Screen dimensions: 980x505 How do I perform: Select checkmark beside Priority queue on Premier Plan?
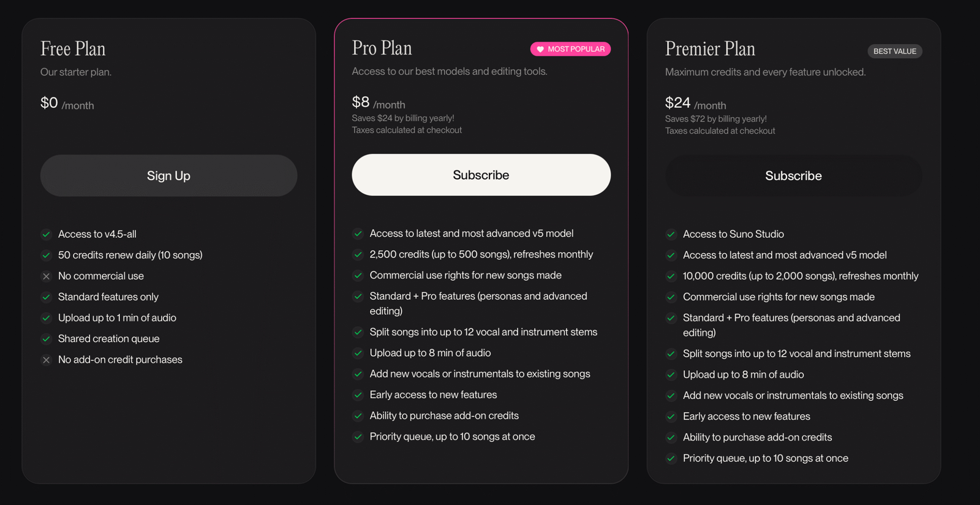(x=671, y=458)
